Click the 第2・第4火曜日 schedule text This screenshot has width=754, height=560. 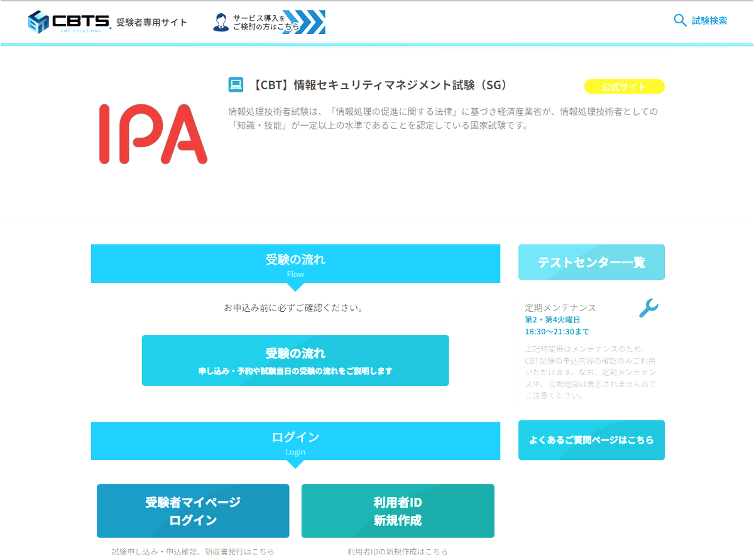pyautogui.click(x=553, y=320)
